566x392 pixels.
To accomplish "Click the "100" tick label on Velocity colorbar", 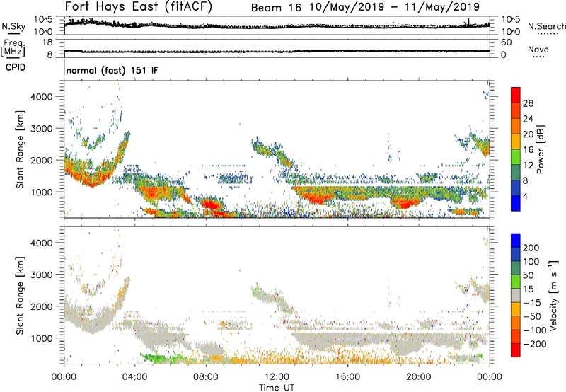I will coord(531,262).
